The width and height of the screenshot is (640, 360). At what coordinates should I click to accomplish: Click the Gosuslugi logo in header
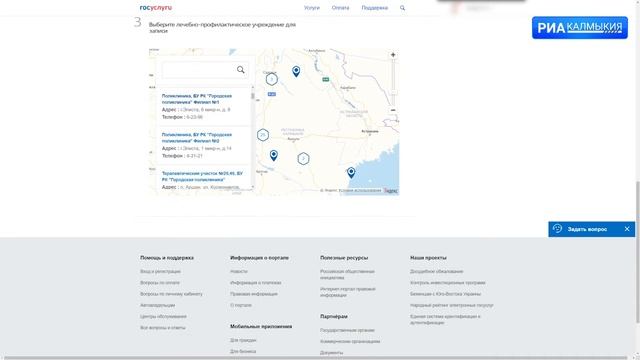pyautogui.click(x=156, y=8)
